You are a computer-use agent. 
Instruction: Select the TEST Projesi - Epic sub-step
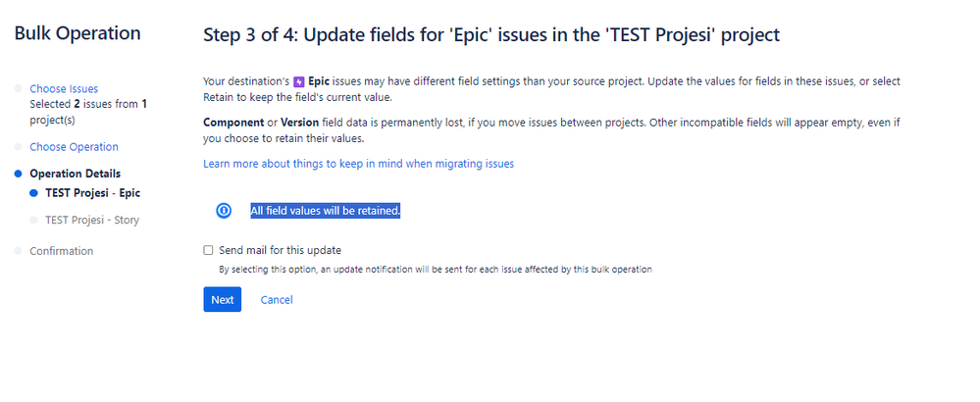click(92, 193)
